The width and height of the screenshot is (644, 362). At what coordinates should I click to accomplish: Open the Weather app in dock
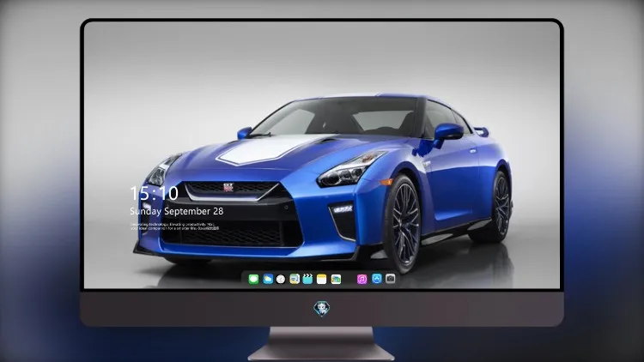click(268, 280)
